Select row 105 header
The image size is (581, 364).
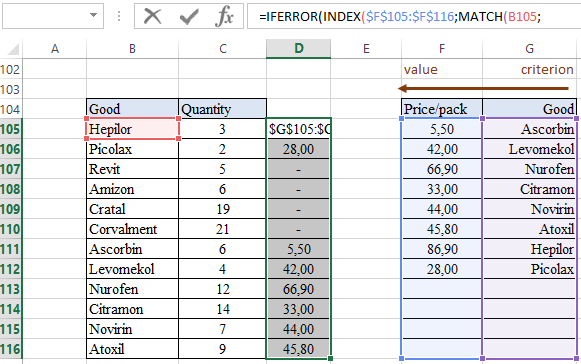(11, 129)
